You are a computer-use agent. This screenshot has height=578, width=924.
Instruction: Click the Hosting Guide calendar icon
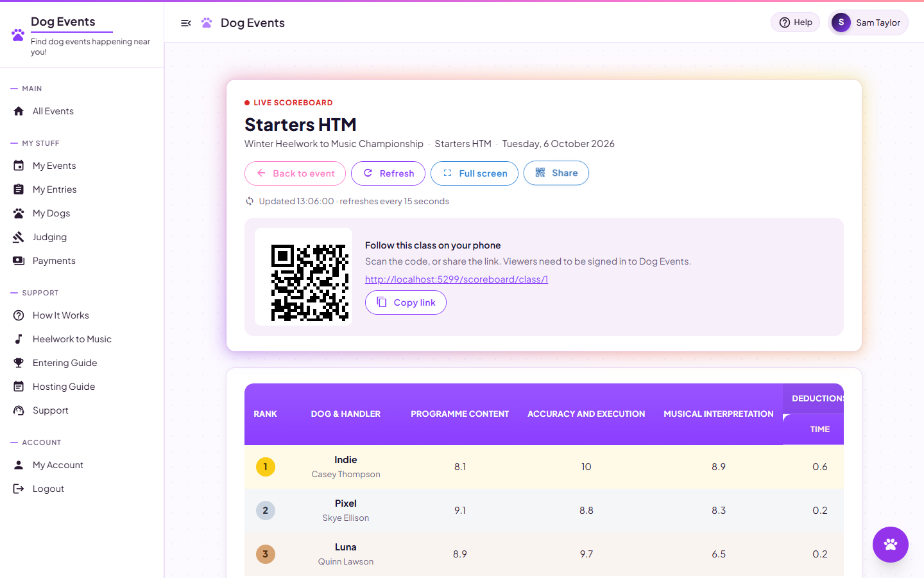pyautogui.click(x=19, y=387)
